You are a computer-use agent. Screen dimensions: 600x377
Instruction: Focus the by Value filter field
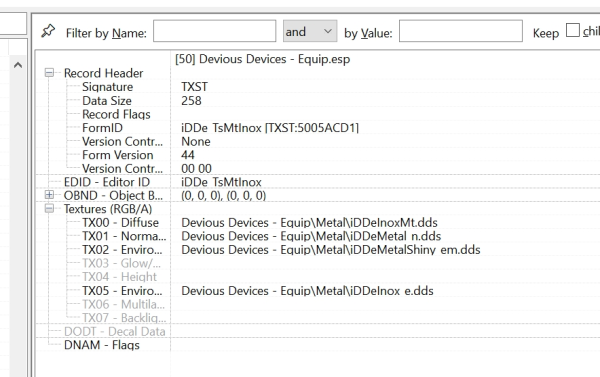pos(461,31)
